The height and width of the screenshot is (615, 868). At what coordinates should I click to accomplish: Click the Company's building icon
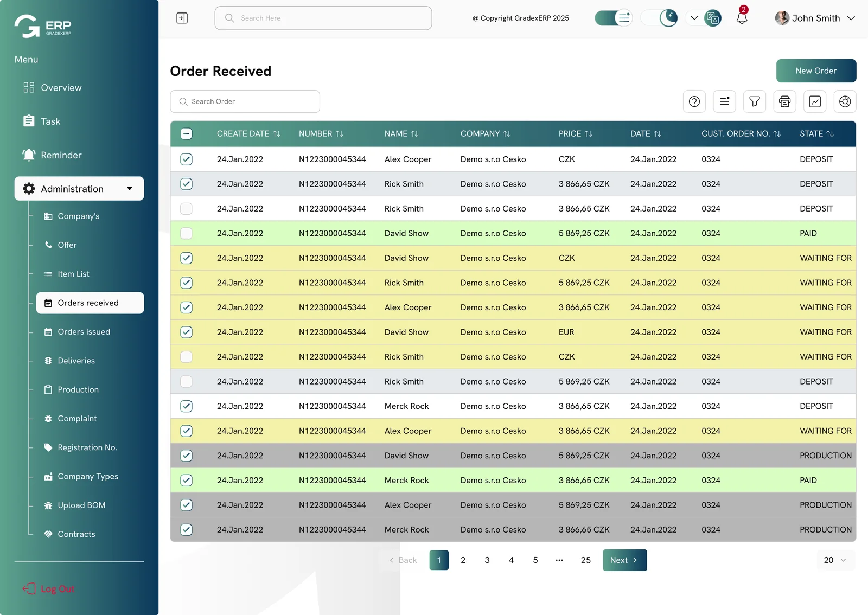[x=48, y=216]
